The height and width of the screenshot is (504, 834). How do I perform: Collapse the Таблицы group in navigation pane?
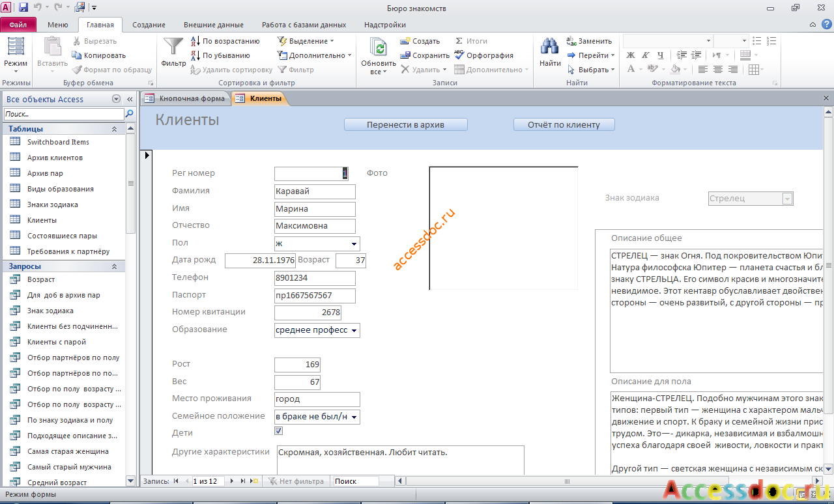115,129
